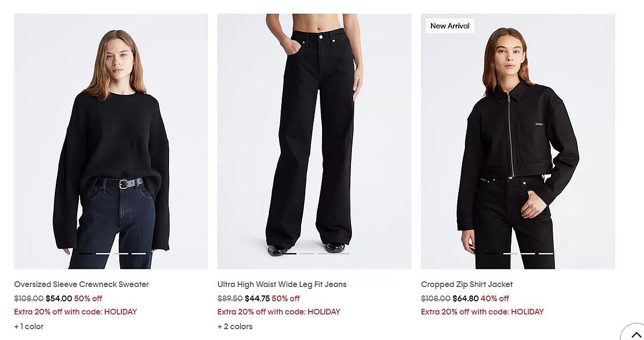Viewport: 644px width, 340px height.
Task: Click the New Arrival badge on the jacket
Action: pos(450,26)
